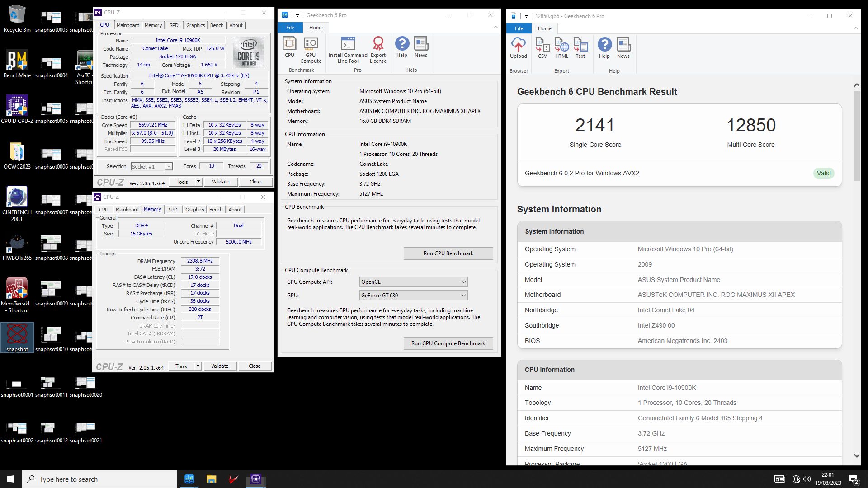
Task: Open BenchMate desktop shortcut
Action: click(17, 64)
